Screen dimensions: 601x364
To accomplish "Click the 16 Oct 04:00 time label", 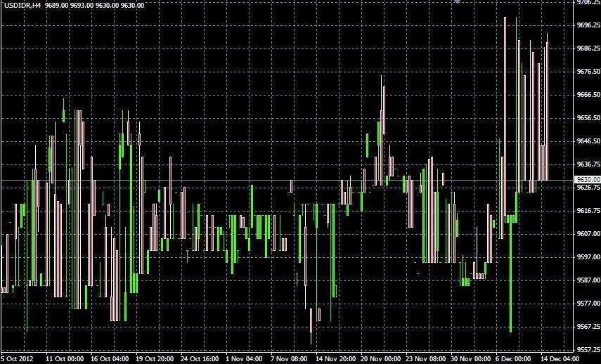I will (x=110, y=359).
